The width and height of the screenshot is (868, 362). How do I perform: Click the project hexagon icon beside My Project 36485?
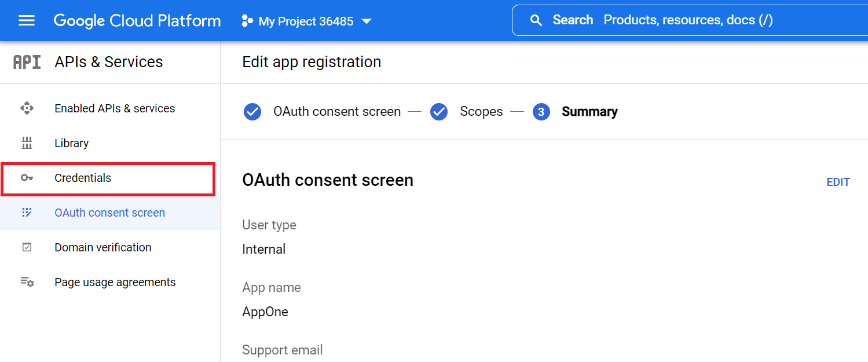[x=247, y=21]
